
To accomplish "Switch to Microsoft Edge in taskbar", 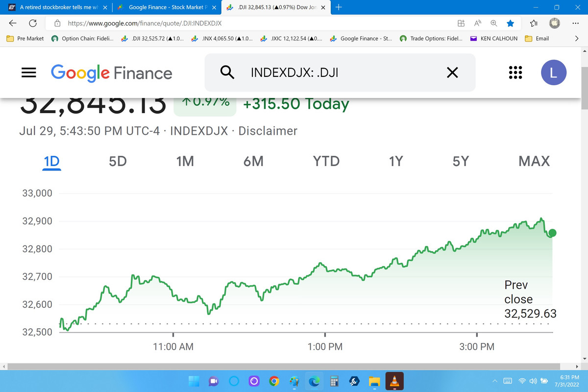I will [x=314, y=381].
